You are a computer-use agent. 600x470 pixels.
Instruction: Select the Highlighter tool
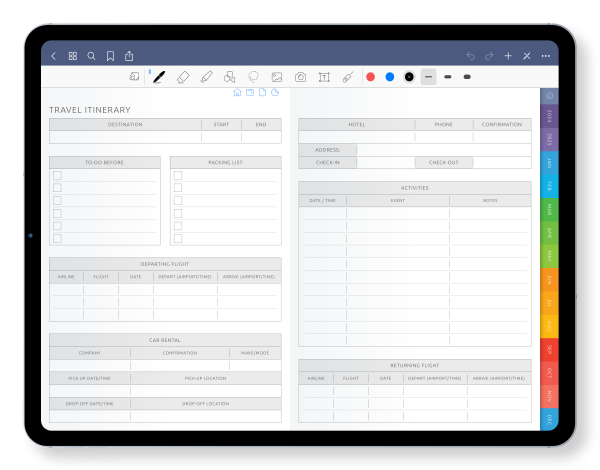(x=207, y=77)
